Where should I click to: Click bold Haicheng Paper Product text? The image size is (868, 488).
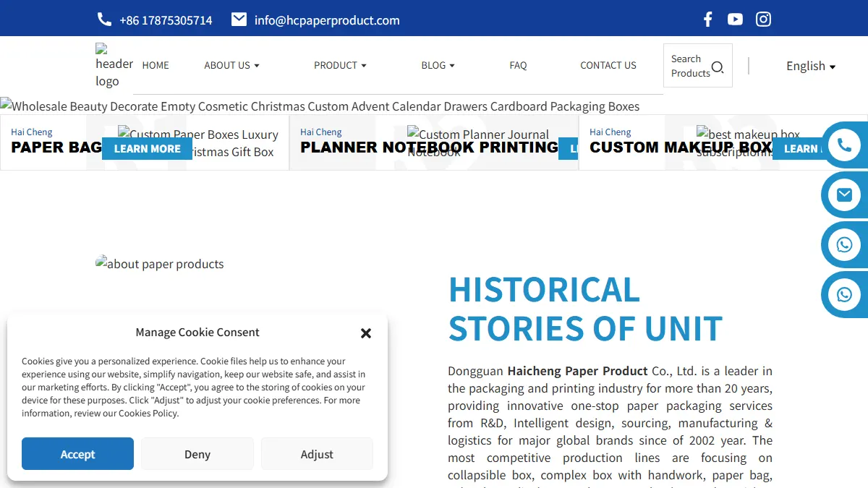pyautogui.click(x=578, y=371)
